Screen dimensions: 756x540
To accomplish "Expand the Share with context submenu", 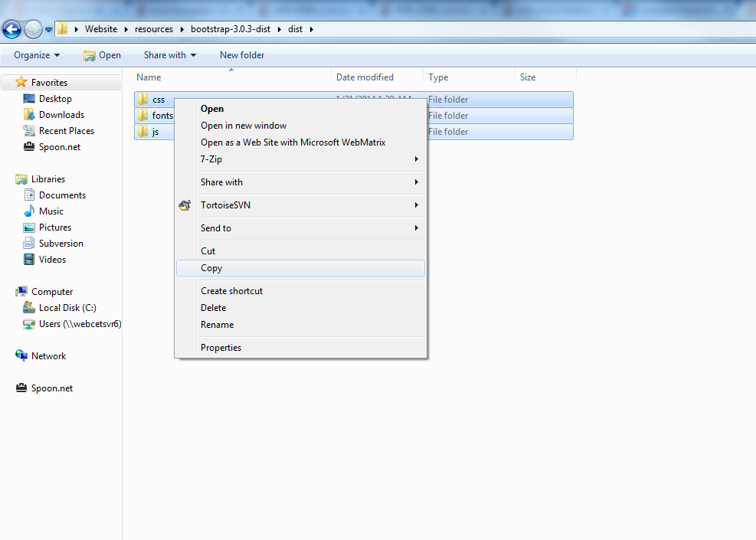I will click(x=300, y=182).
